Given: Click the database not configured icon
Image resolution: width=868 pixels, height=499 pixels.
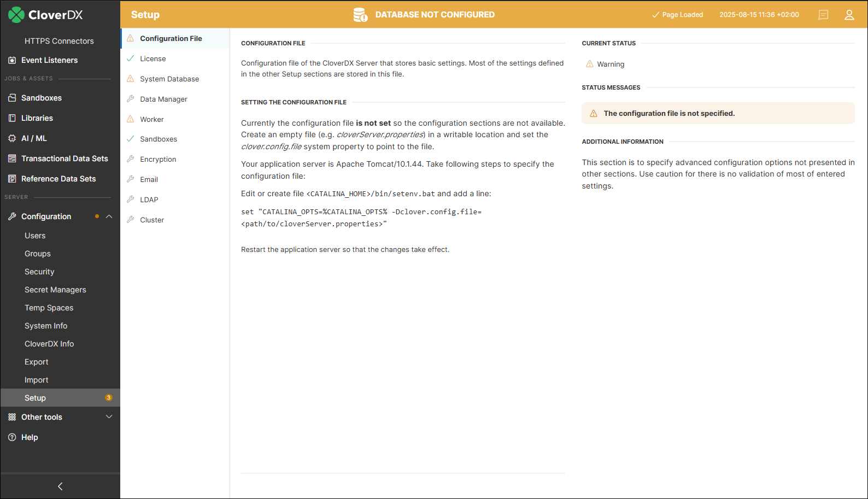Looking at the screenshot, I should (x=360, y=15).
